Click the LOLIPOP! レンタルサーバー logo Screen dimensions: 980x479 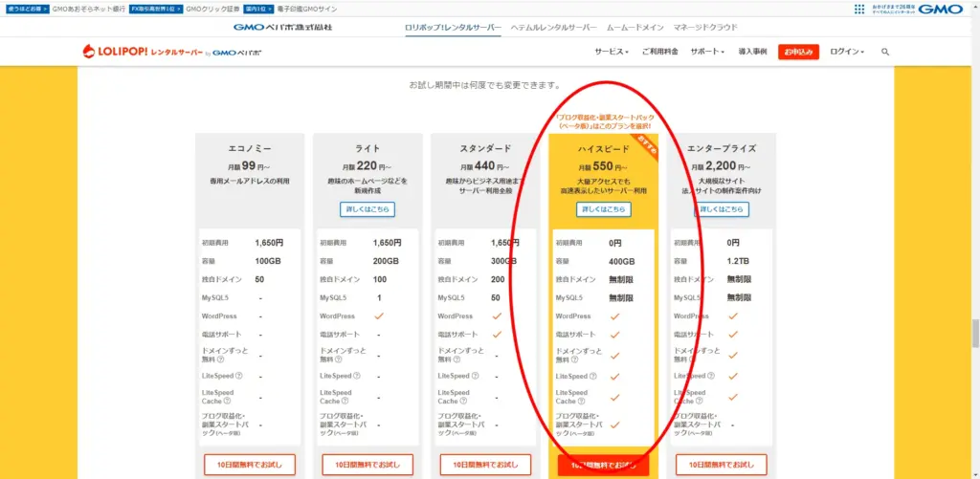pos(144,53)
